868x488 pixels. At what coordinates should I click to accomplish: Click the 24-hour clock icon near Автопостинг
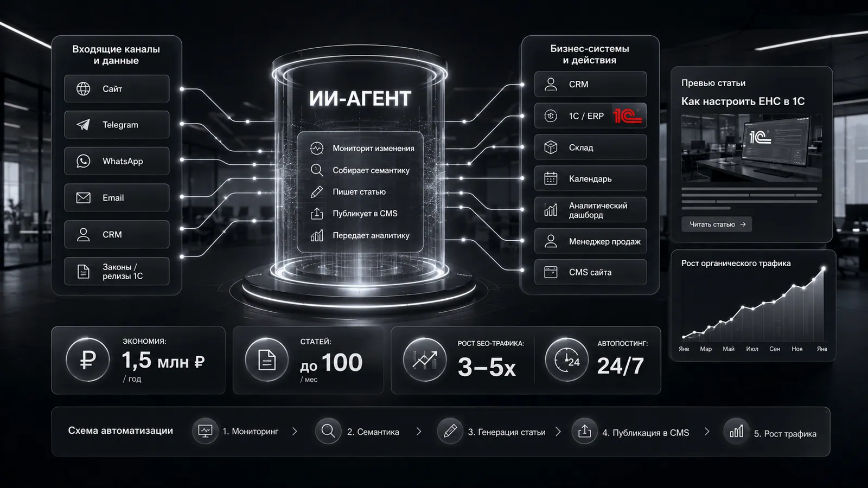(567, 359)
